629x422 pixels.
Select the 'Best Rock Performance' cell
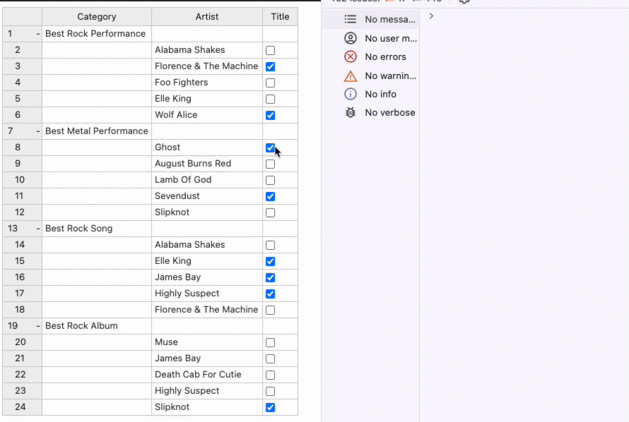coord(97,34)
